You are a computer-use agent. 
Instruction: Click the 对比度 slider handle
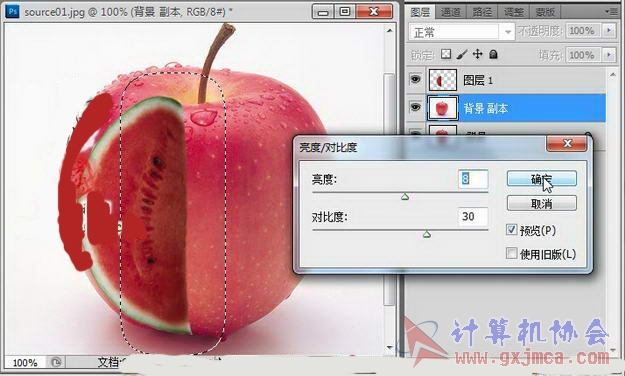[x=427, y=234]
